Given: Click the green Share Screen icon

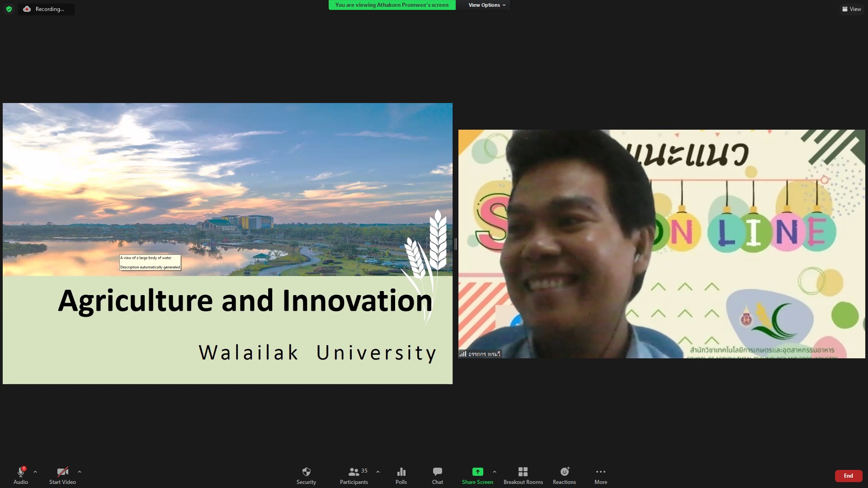Looking at the screenshot, I should (x=477, y=472).
